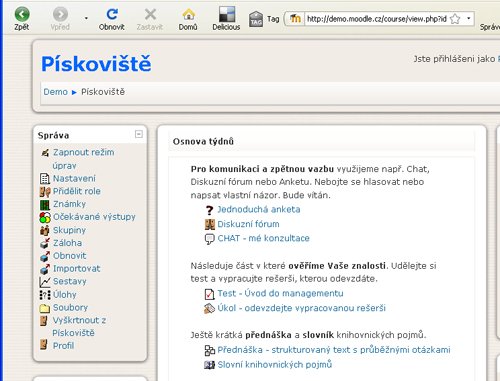The height and width of the screenshot is (381, 500).
Task: Open CHAT - mé konzultace
Action: 263,238
